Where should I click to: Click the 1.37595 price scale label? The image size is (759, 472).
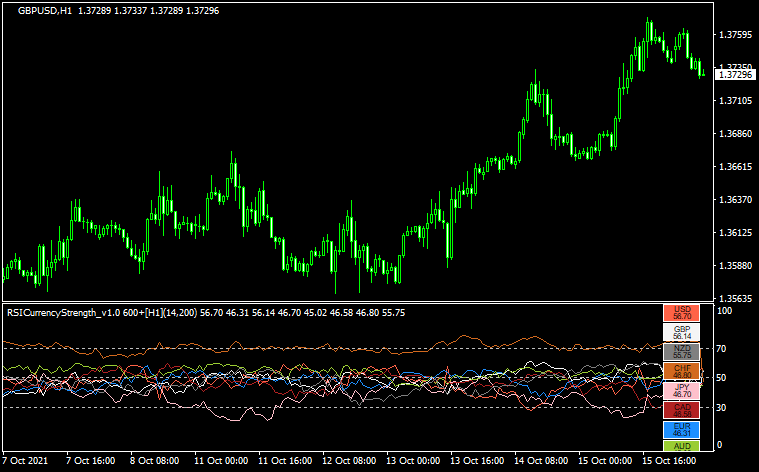[x=735, y=34]
